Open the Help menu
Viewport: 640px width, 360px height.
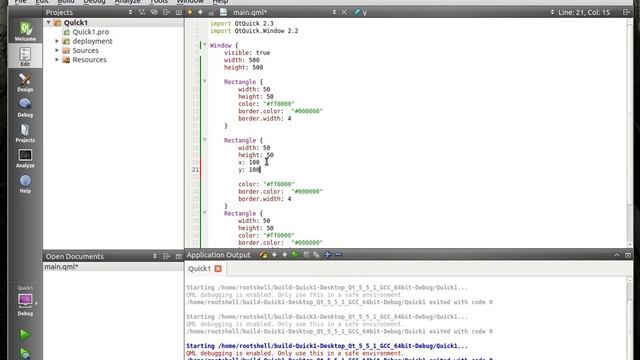pyautogui.click(x=220, y=2)
